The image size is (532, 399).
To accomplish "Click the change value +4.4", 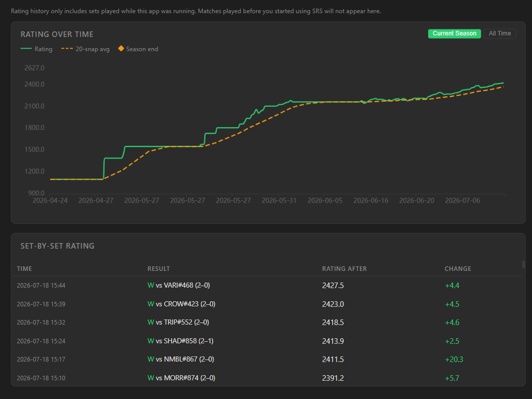I will point(452,286).
